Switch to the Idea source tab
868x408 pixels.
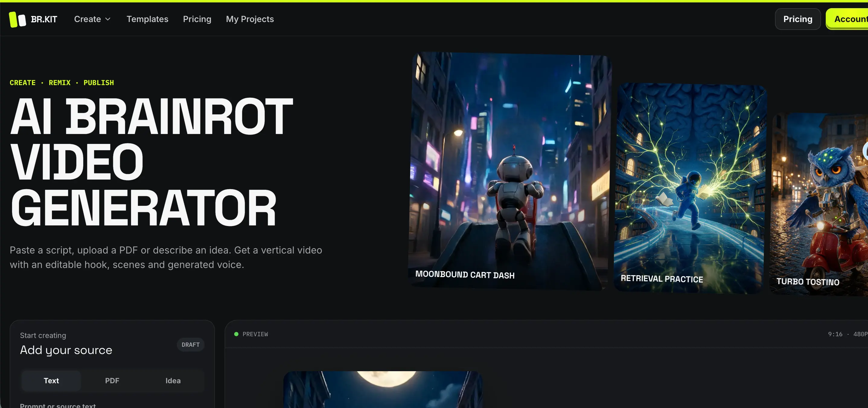click(x=173, y=381)
